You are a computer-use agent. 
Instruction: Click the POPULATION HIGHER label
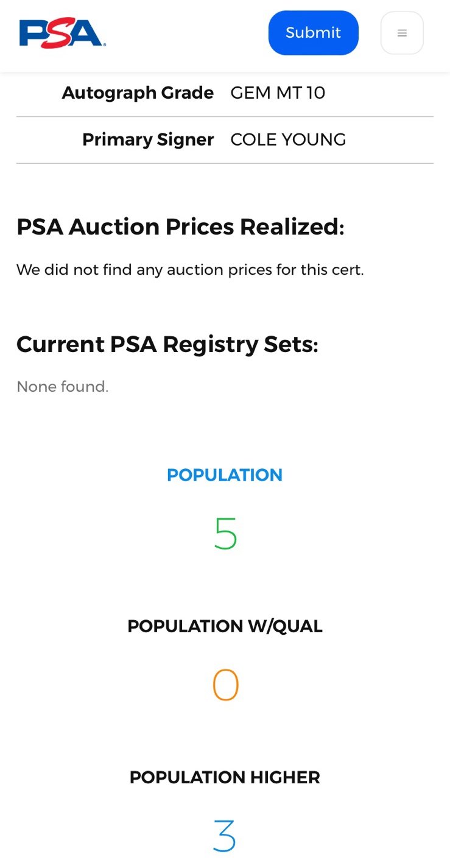[225, 777]
